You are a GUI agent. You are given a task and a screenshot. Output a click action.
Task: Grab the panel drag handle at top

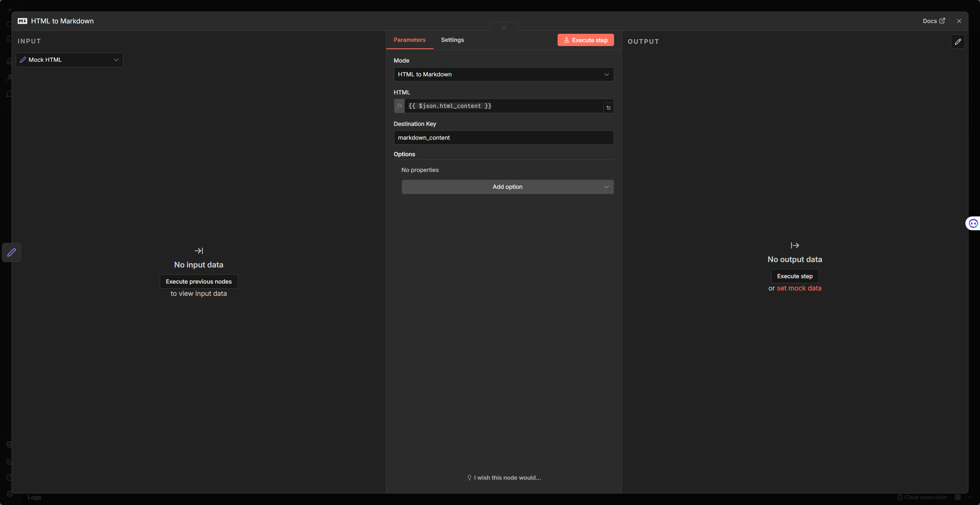tap(504, 27)
